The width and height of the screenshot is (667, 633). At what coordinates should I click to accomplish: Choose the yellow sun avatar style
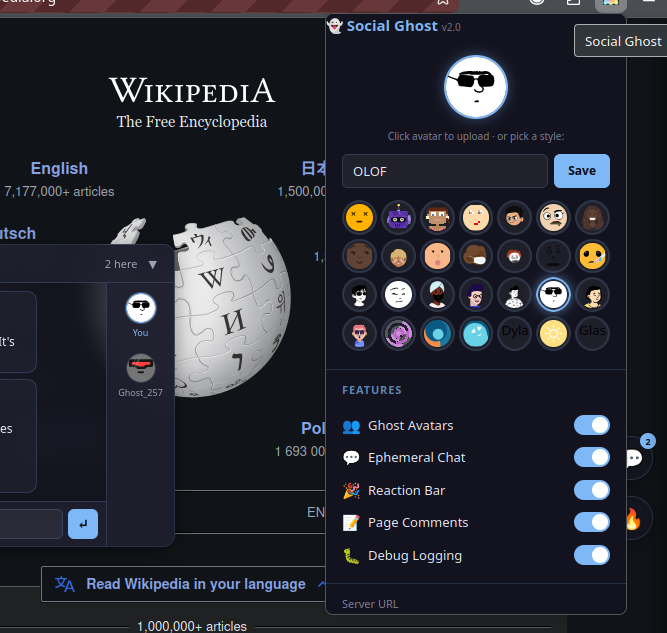[553, 334]
